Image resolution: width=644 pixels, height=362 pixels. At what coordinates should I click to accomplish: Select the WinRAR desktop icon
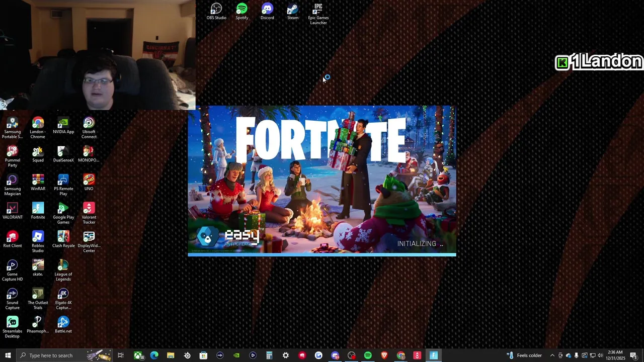click(x=38, y=183)
